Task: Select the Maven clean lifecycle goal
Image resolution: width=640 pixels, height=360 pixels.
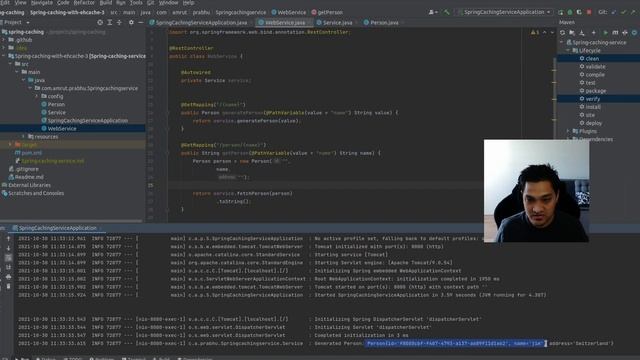Action: pyautogui.click(x=592, y=59)
